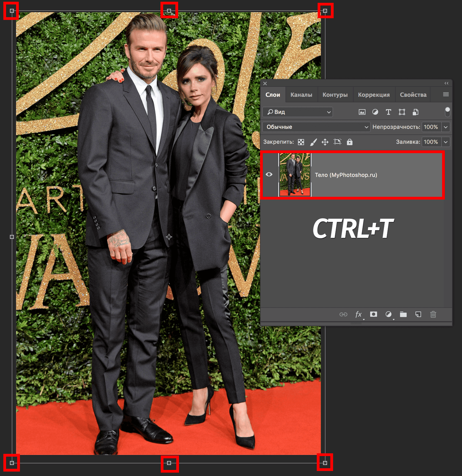Lock transparent pixels with checkerboard icon
The image size is (462, 476).
pyautogui.click(x=301, y=142)
